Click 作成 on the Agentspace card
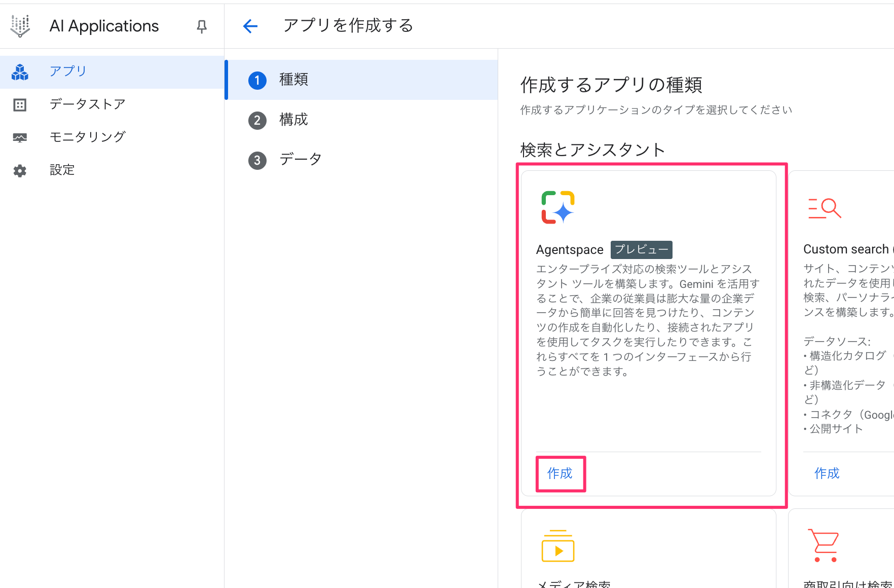Image resolution: width=894 pixels, height=588 pixels. point(560,473)
